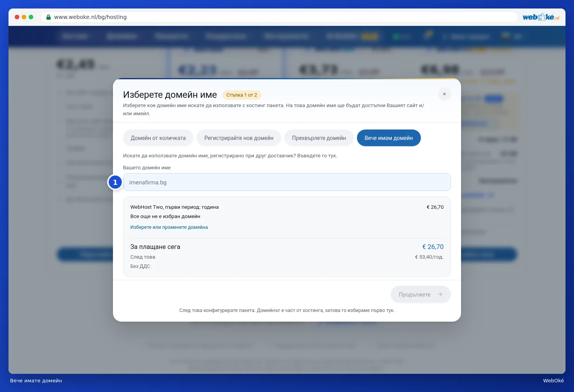Click the "Продължете" continue button
The width and height of the screenshot is (574, 392).
[421, 295]
